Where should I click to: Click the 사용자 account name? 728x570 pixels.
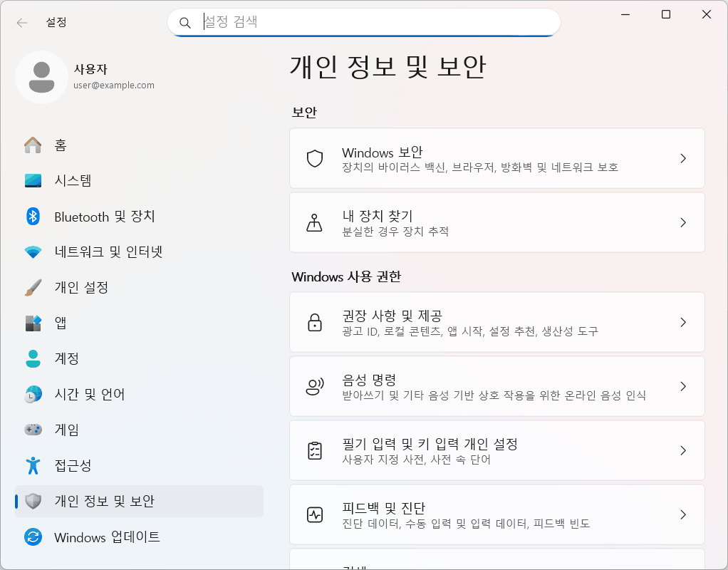point(90,69)
